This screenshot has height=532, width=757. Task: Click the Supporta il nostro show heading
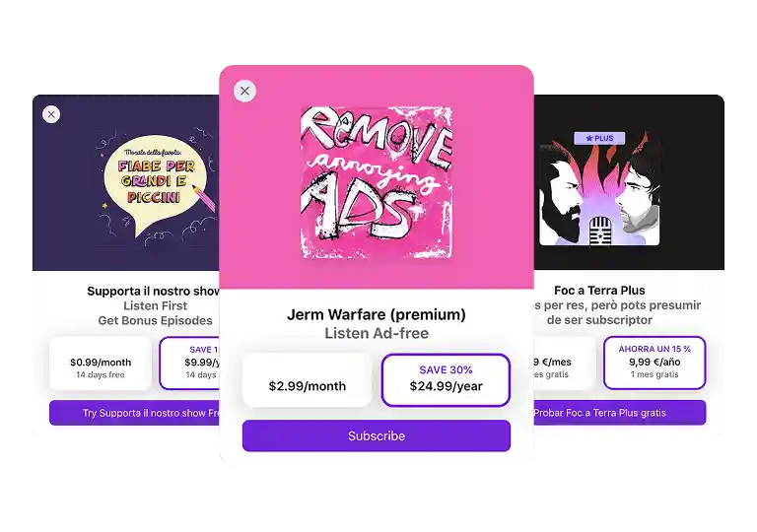[153, 291]
